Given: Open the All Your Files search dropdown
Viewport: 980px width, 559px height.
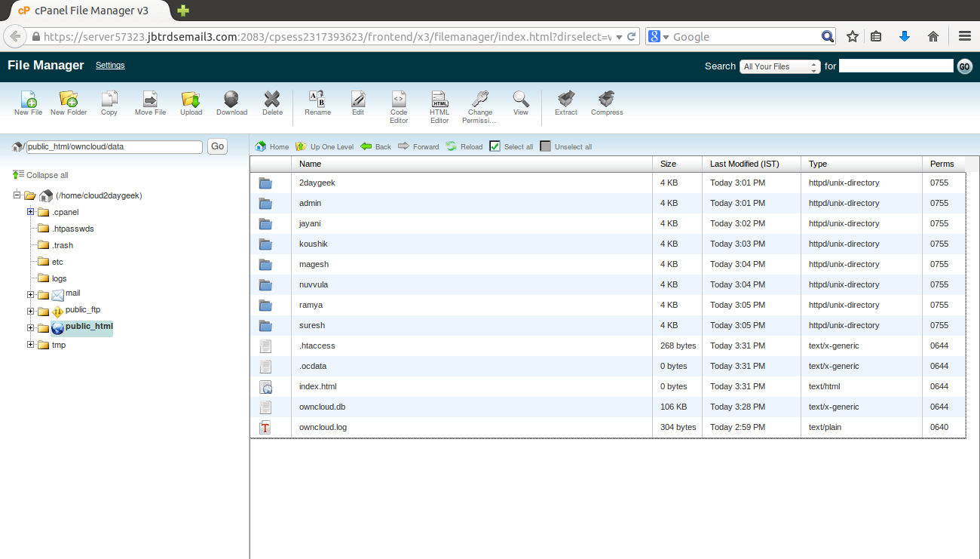Looking at the screenshot, I should [780, 66].
